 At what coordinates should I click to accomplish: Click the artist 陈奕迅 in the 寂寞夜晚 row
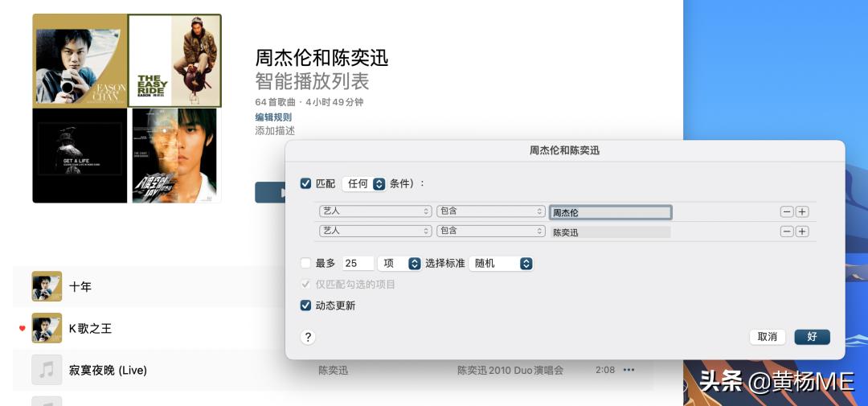(334, 370)
